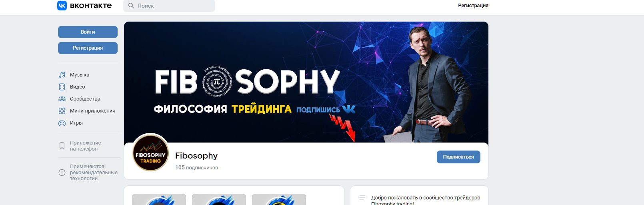Screen dimensions: 644x205
Task: Subscribe with the Подписаться button
Action: (458, 157)
